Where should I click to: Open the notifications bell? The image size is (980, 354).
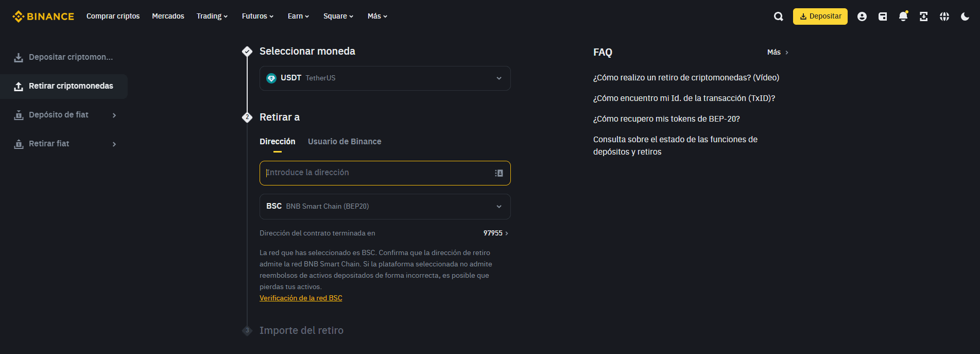pyautogui.click(x=903, y=16)
